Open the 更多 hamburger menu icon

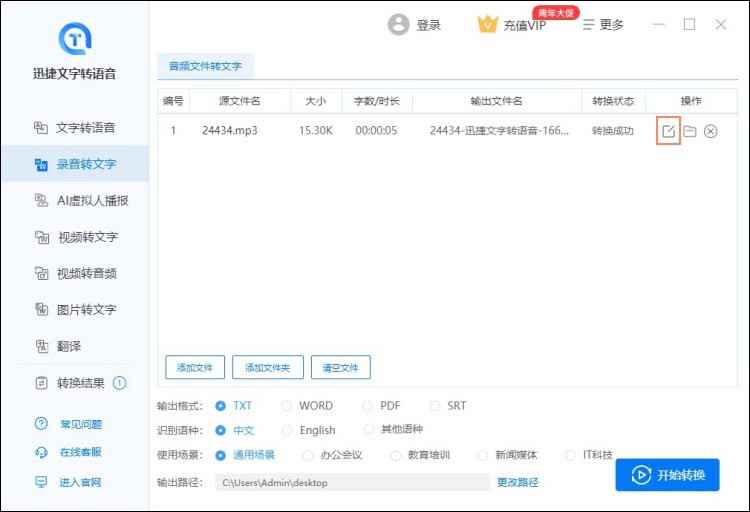pos(588,24)
